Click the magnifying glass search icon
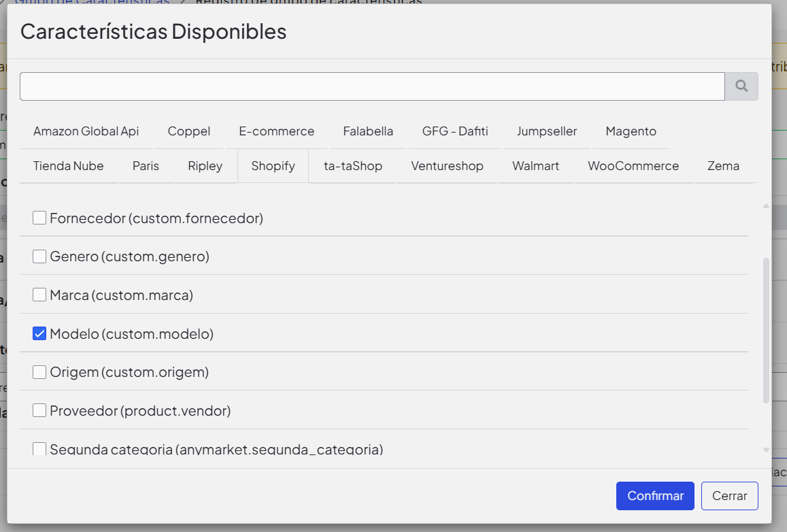This screenshot has width=787, height=532. click(741, 86)
